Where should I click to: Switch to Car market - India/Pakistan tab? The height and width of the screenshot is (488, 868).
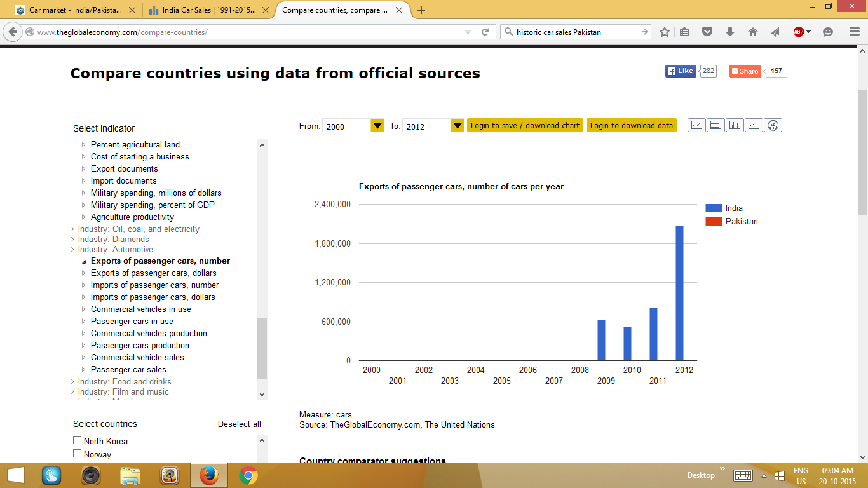click(76, 10)
